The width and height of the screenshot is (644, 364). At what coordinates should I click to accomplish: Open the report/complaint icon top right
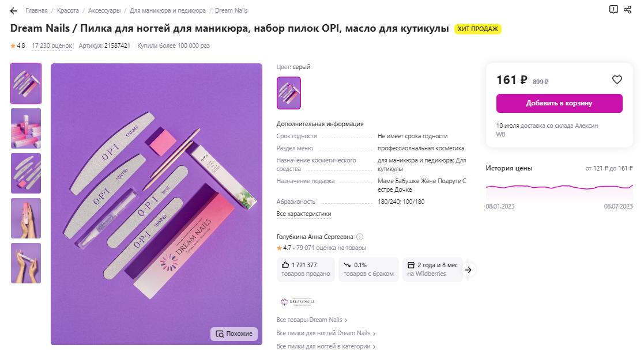coord(613,10)
